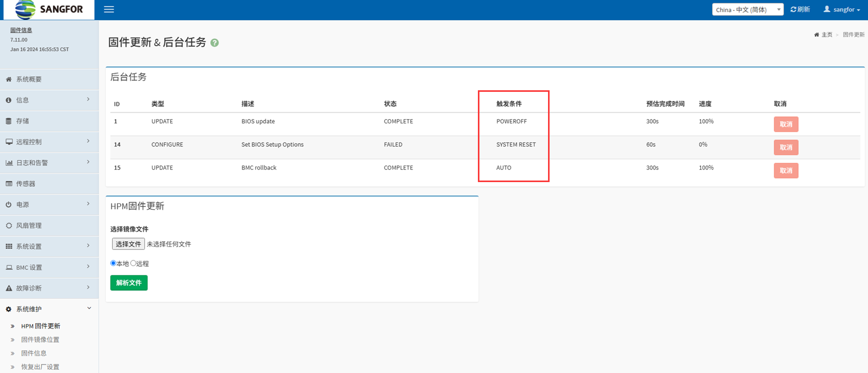Open the 传感器 sensor page
The width and height of the screenshot is (868, 373).
(x=25, y=184)
